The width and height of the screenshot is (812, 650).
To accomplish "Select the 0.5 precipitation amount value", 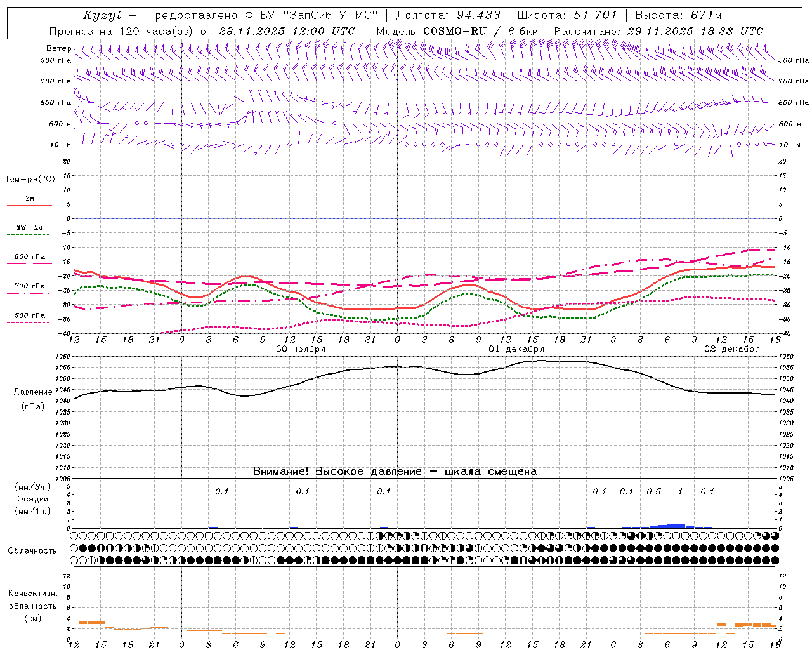I will click(653, 492).
